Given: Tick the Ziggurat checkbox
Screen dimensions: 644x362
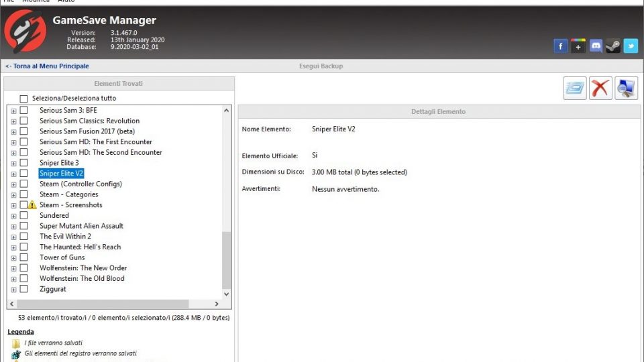Looking at the screenshot, I should coord(23,289).
